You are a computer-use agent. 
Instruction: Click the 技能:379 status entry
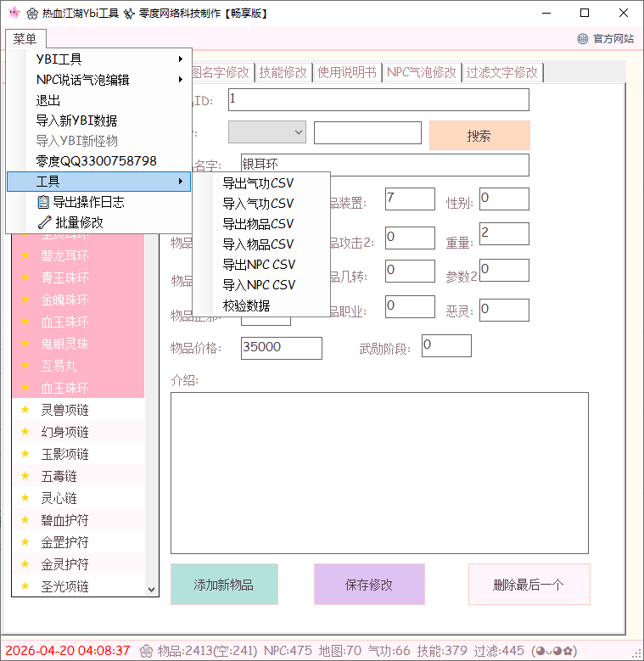coord(442,651)
